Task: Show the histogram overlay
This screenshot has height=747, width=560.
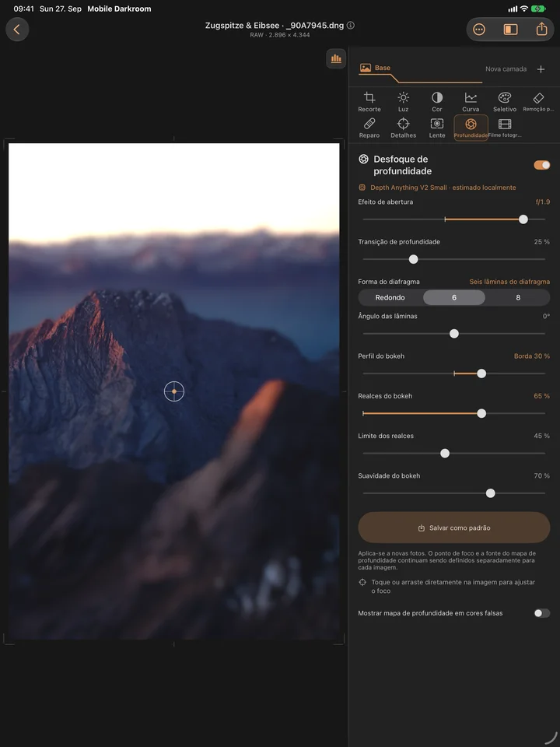Action: (336, 58)
